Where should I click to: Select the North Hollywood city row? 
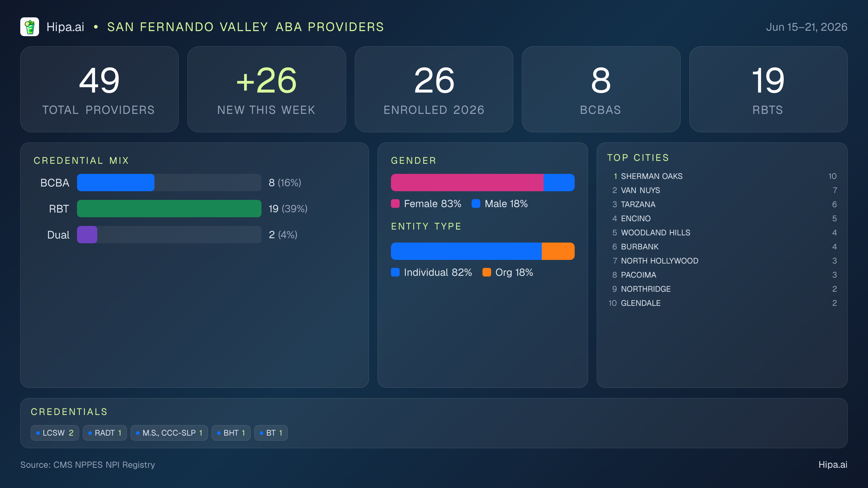point(722,261)
